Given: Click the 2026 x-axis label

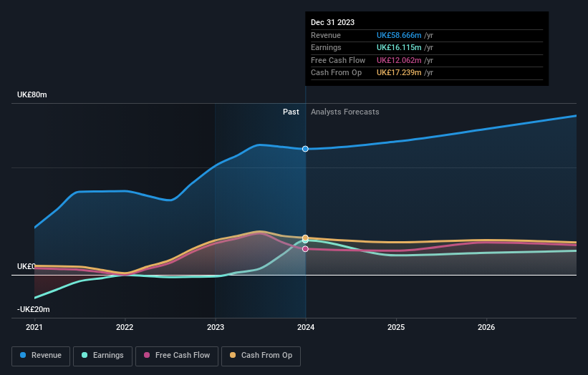Looking at the screenshot, I should pos(486,328).
